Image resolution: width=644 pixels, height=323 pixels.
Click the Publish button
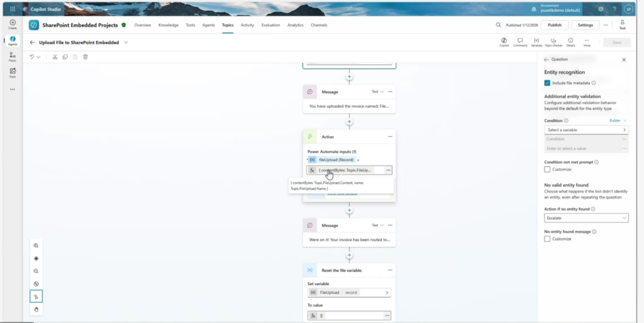pos(555,25)
